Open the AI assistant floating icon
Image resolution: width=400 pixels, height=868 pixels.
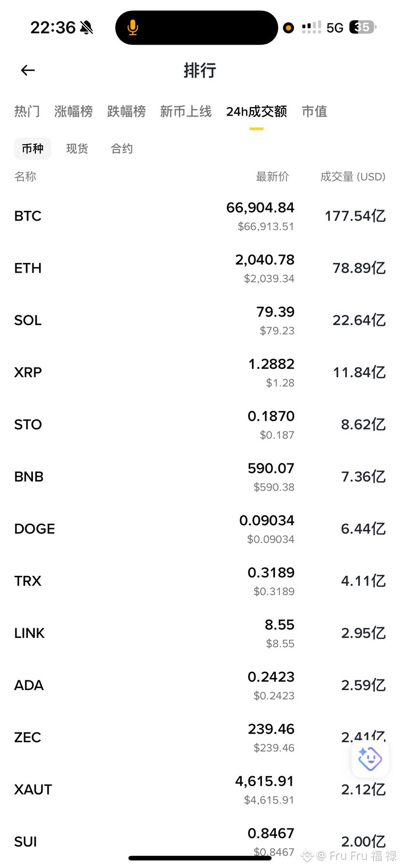[x=370, y=759]
